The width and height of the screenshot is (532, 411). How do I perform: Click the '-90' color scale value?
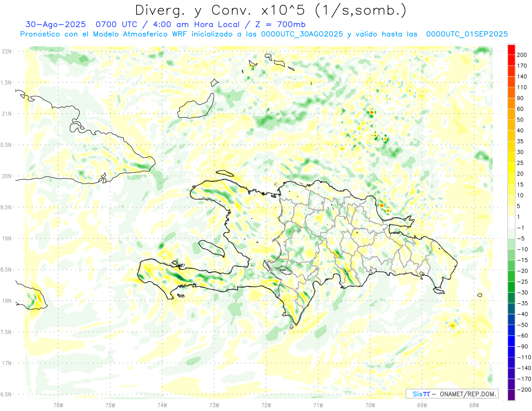coord(522,347)
